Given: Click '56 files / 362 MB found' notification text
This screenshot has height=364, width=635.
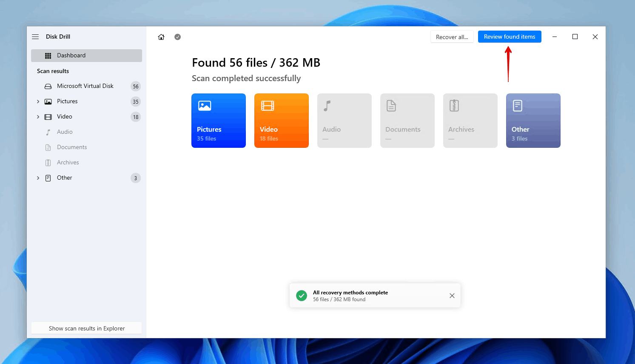Looking at the screenshot, I should pyautogui.click(x=339, y=299).
